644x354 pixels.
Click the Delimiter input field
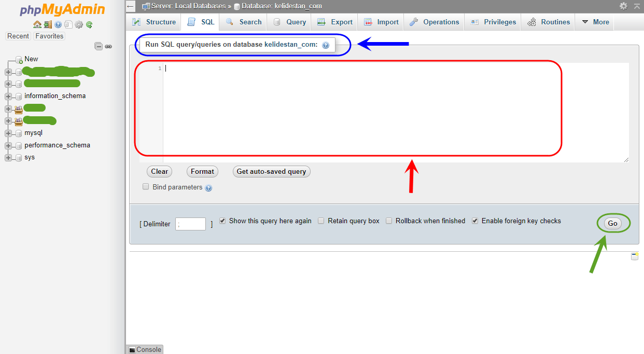(x=190, y=224)
